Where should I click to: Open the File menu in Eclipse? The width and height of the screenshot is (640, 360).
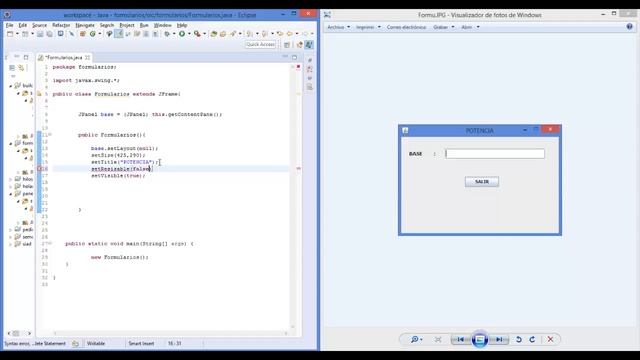pyautogui.click(x=9, y=25)
